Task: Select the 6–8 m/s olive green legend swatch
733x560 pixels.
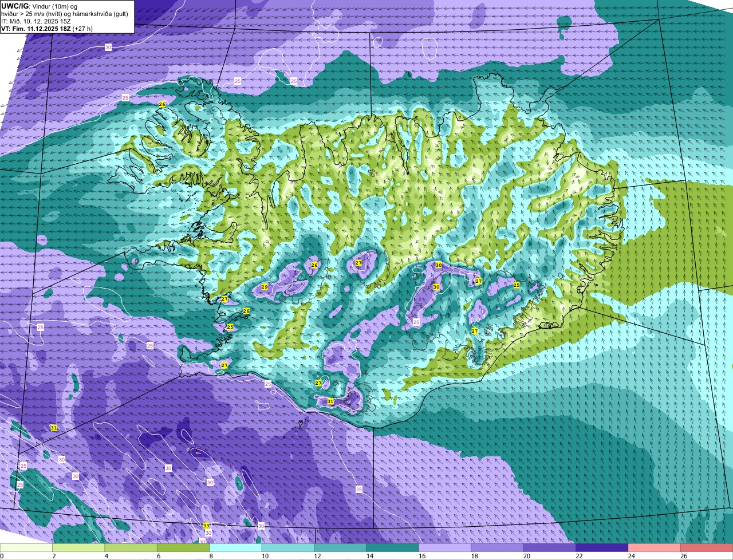Action: click(183, 548)
